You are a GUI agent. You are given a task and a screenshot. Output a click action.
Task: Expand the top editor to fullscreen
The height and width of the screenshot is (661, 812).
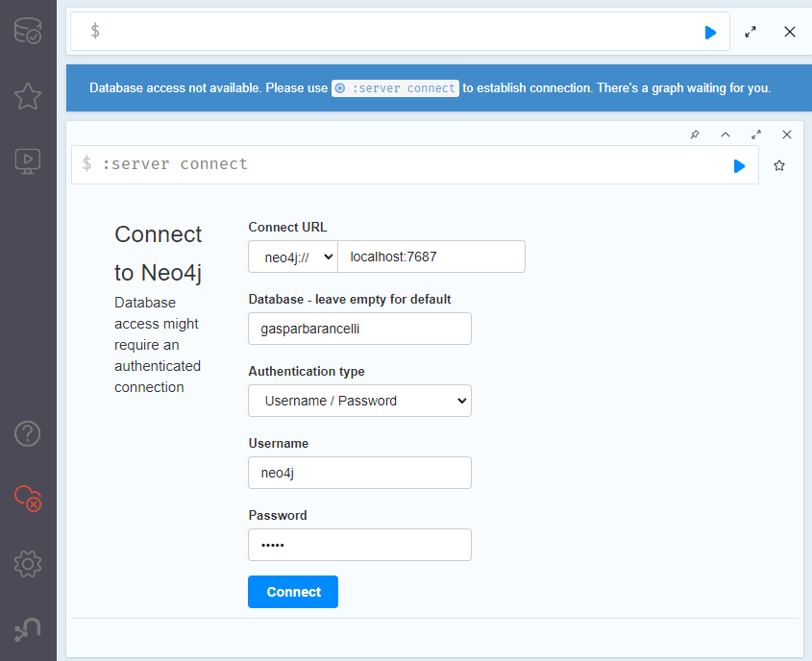click(x=750, y=32)
